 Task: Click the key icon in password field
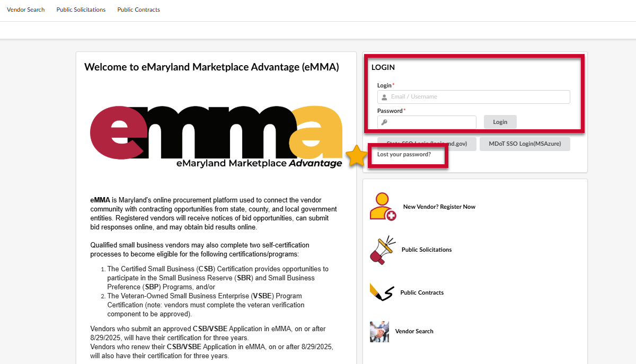click(x=384, y=122)
